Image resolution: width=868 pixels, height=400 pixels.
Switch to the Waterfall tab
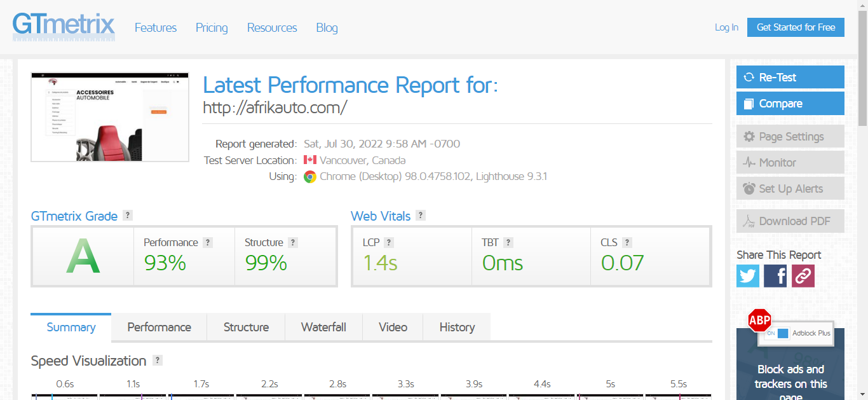tap(323, 327)
